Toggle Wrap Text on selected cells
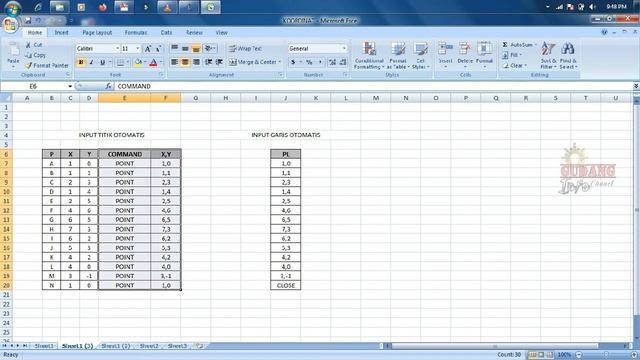 (x=245, y=49)
